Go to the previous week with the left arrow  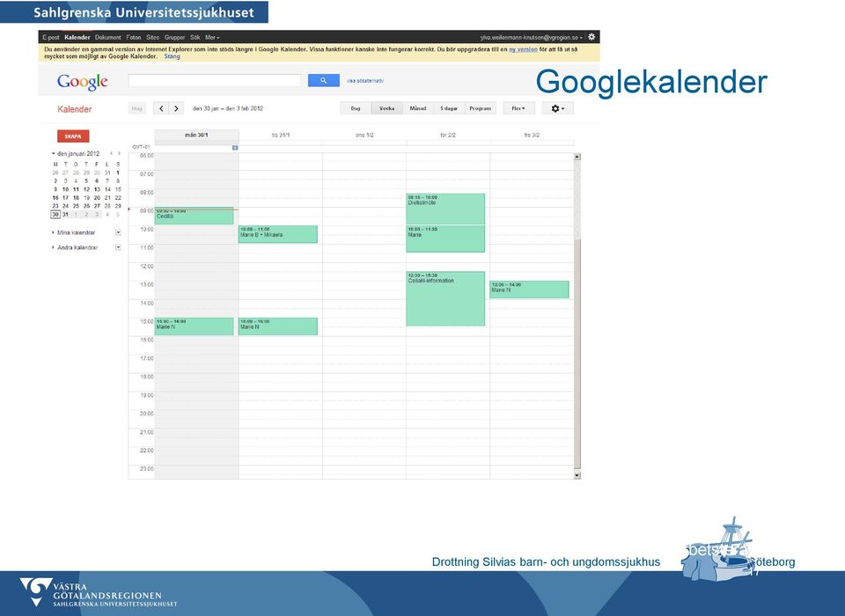(x=161, y=108)
